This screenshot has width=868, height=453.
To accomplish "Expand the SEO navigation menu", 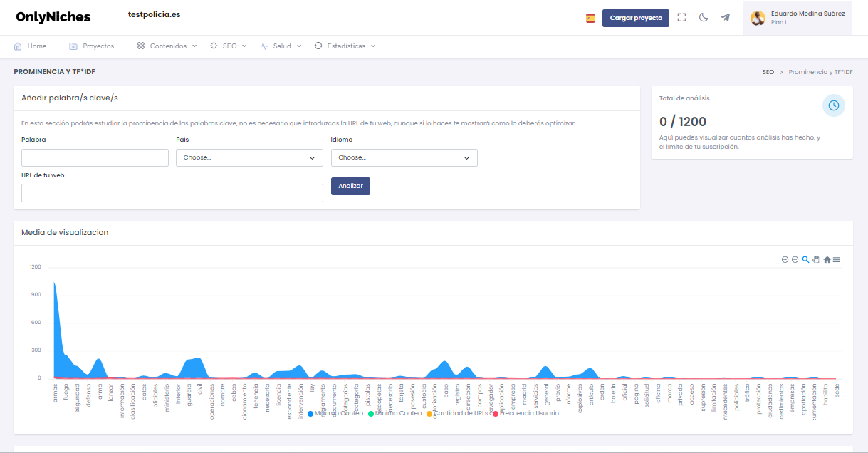I will (228, 46).
